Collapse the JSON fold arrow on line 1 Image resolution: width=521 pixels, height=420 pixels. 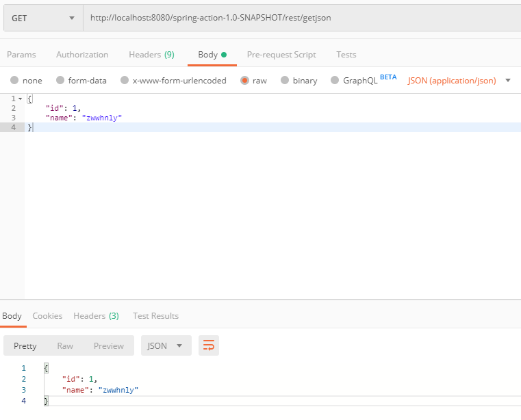[x=20, y=99]
